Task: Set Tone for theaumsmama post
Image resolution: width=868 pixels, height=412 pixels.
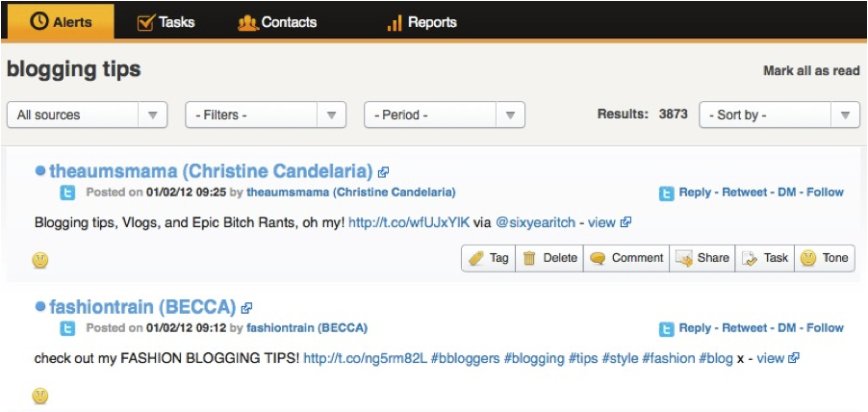Action: tap(824, 258)
